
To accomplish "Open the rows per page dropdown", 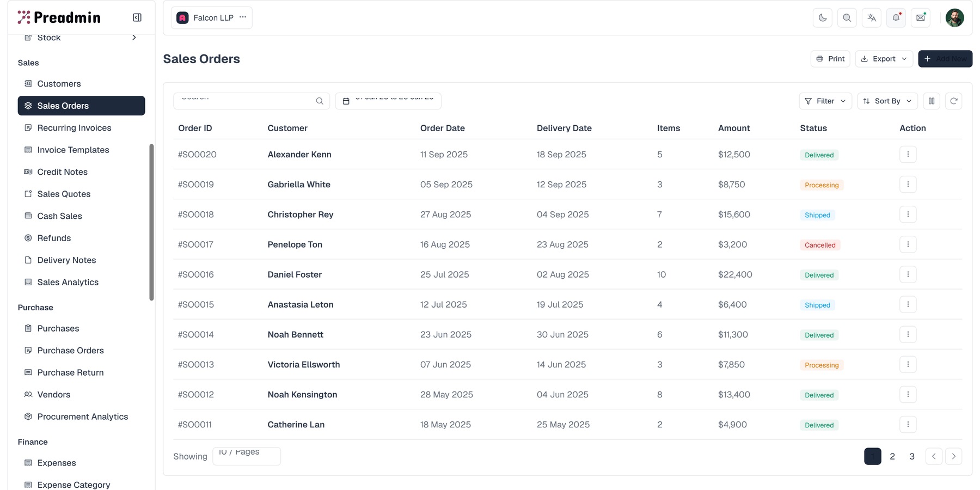I will [247, 456].
